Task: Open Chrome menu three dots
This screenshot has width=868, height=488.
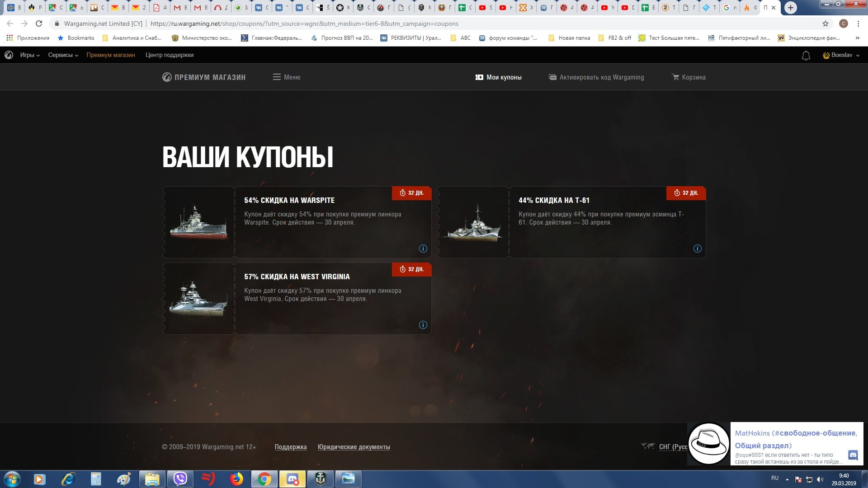Action: (858, 23)
